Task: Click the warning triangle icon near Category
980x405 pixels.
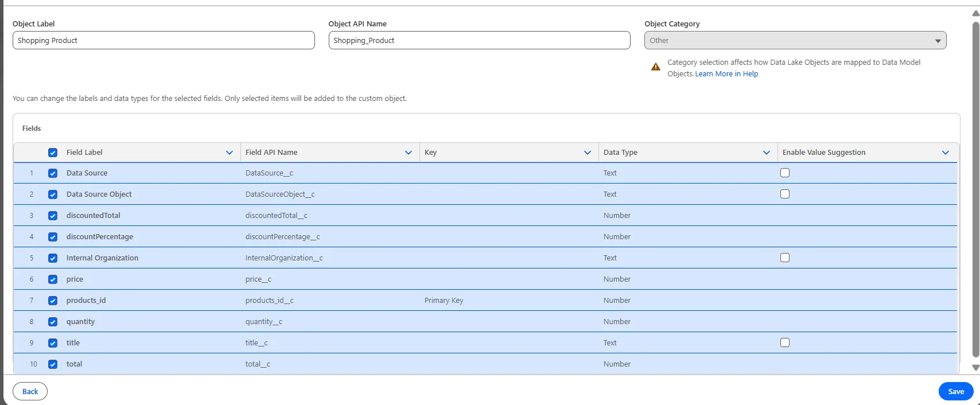Action: (656, 67)
